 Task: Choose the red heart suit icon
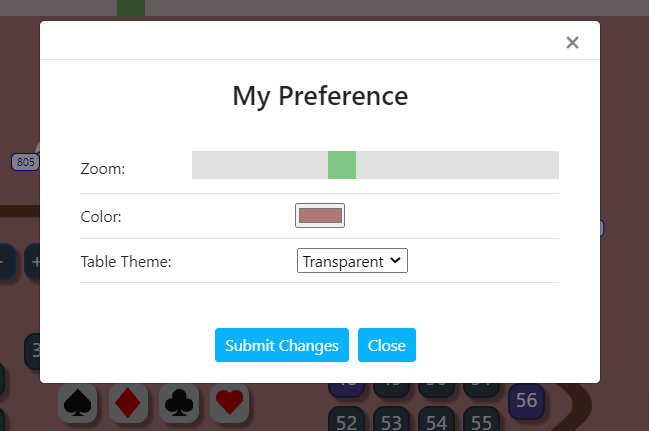click(x=230, y=402)
